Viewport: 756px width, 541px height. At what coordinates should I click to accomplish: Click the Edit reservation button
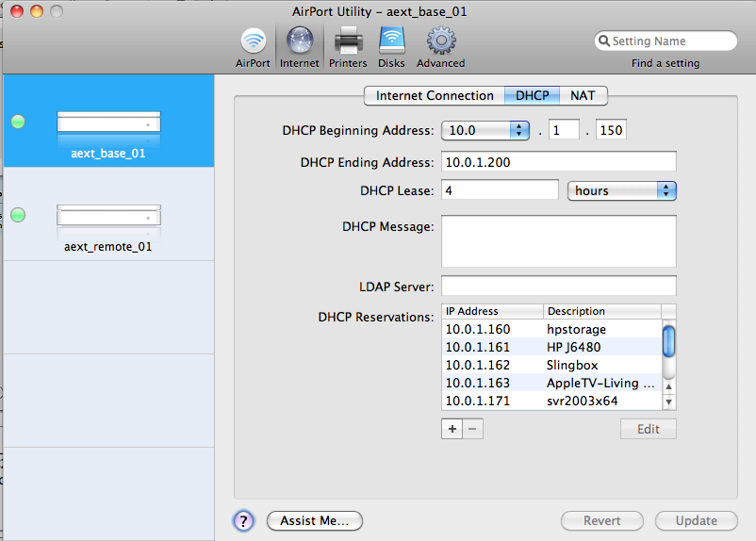coord(648,429)
